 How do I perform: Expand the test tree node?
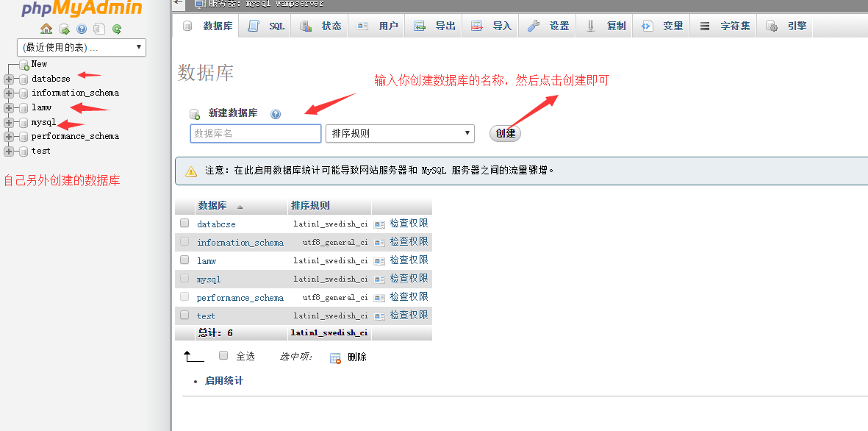click(8, 152)
